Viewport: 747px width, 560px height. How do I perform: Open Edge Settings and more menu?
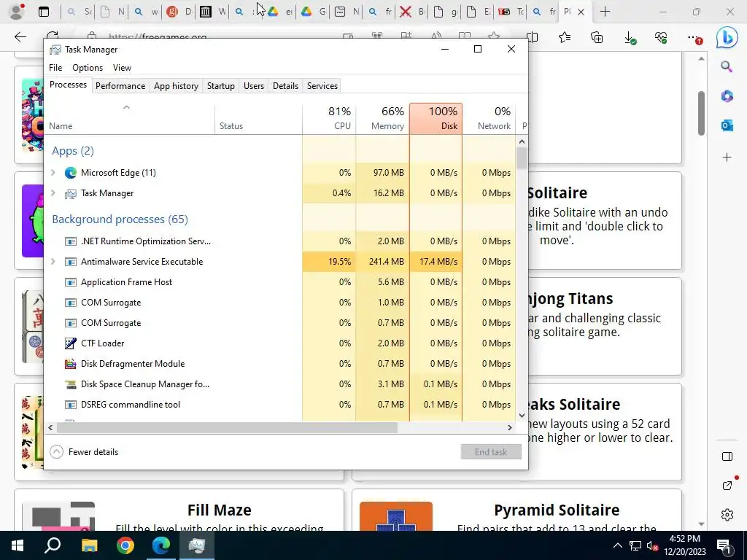[694, 38]
